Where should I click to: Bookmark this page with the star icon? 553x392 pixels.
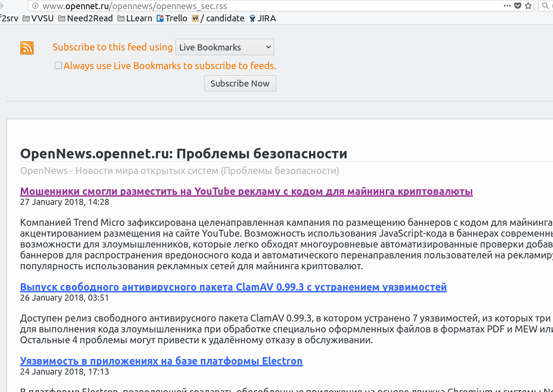coord(528,6)
